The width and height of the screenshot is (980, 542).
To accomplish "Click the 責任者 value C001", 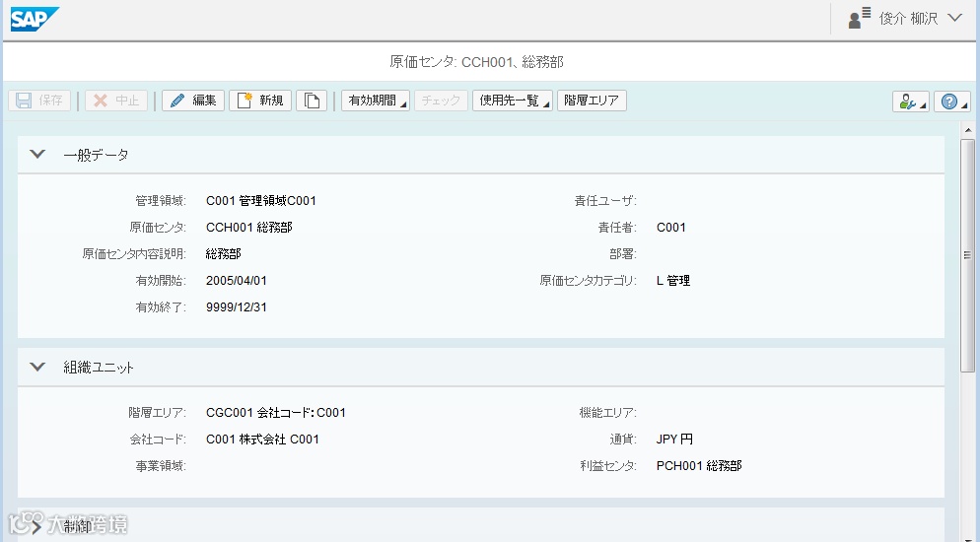I will [671, 228].
